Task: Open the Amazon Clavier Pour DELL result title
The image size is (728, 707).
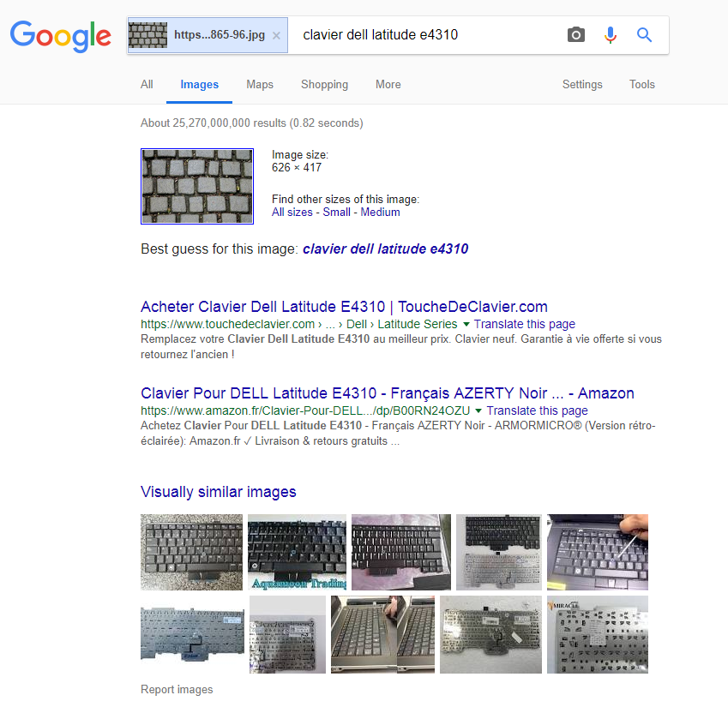Action: [x=388, y=393]
